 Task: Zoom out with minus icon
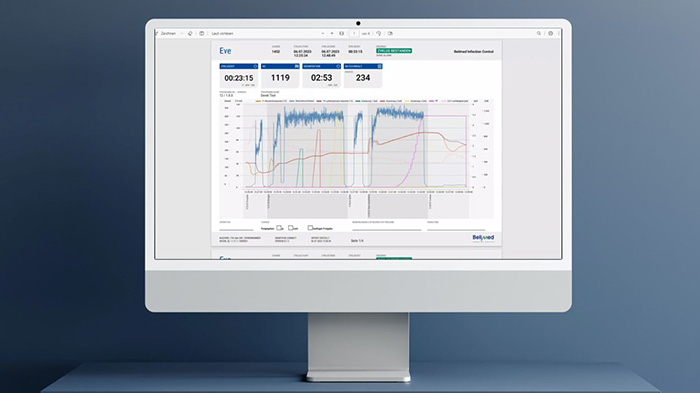point(323,33)
